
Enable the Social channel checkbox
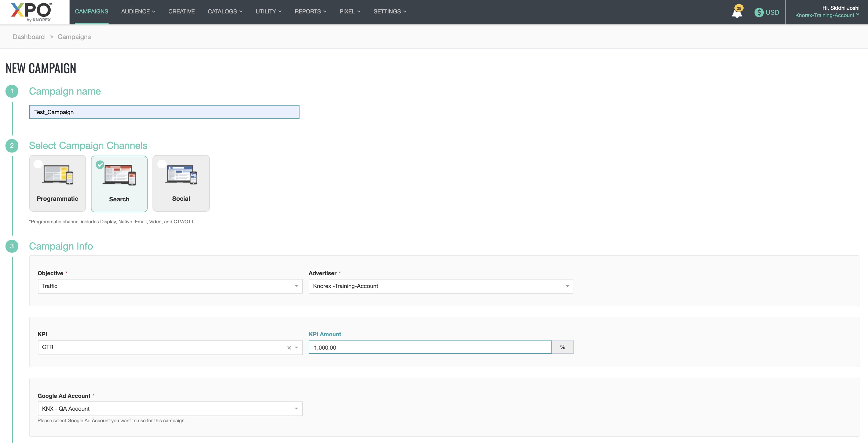[x=162, y=164]
